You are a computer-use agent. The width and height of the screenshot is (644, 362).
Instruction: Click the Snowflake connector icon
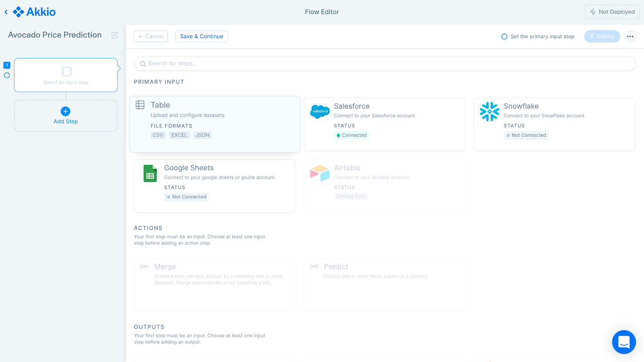tap(489, 112)
